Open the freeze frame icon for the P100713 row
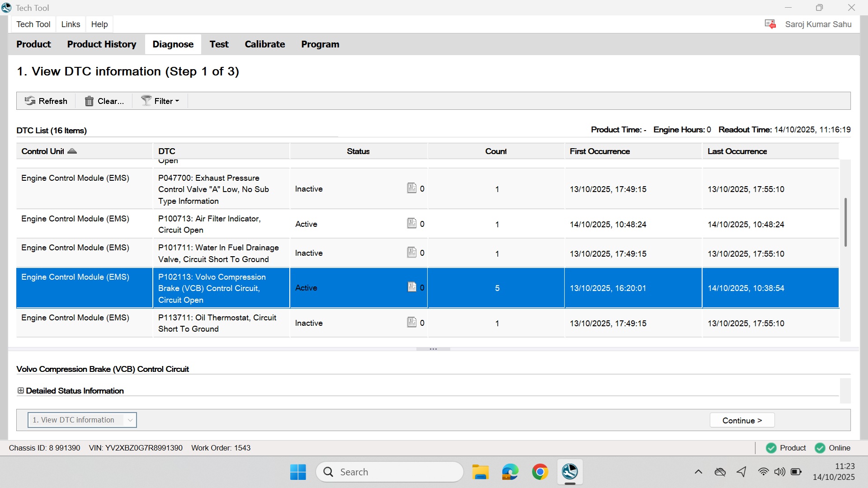The image size is (868, 488). (x=411, y=224)
